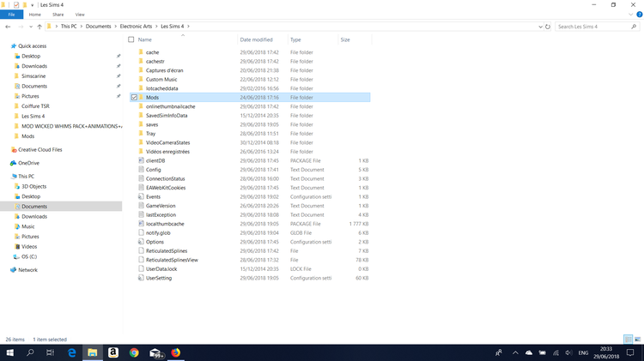Show hidden tray icons chevron
Screen dimensions: 644x361
515,352
